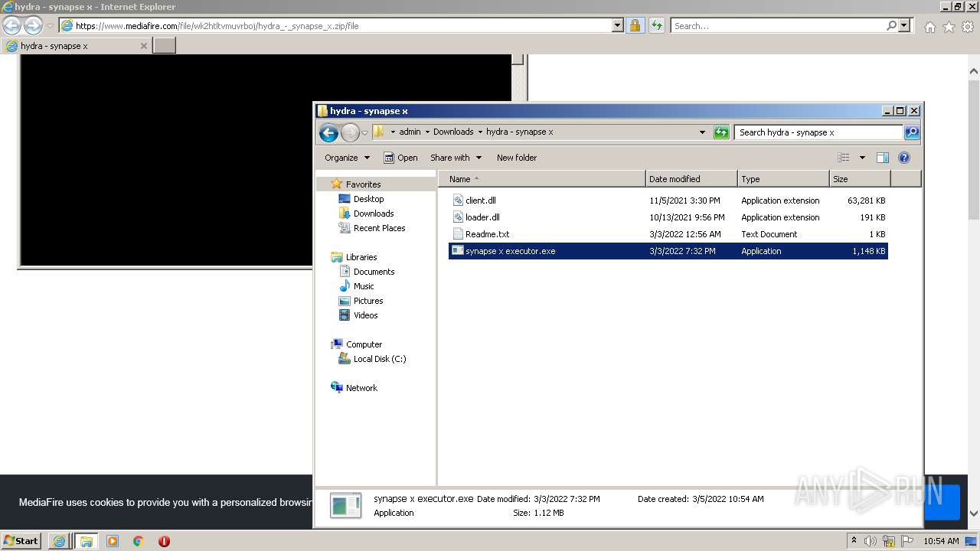Open Local Disk (C:)

point(379,359)
